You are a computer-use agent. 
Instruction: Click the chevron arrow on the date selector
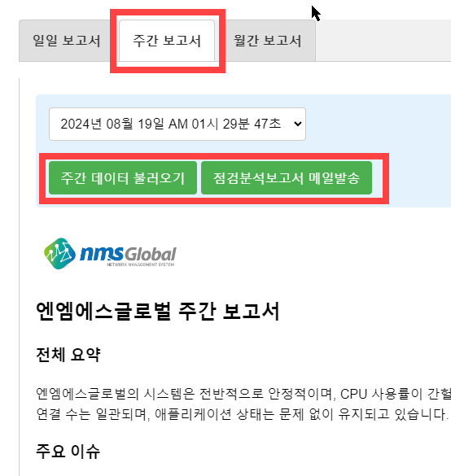click(298, 124)
